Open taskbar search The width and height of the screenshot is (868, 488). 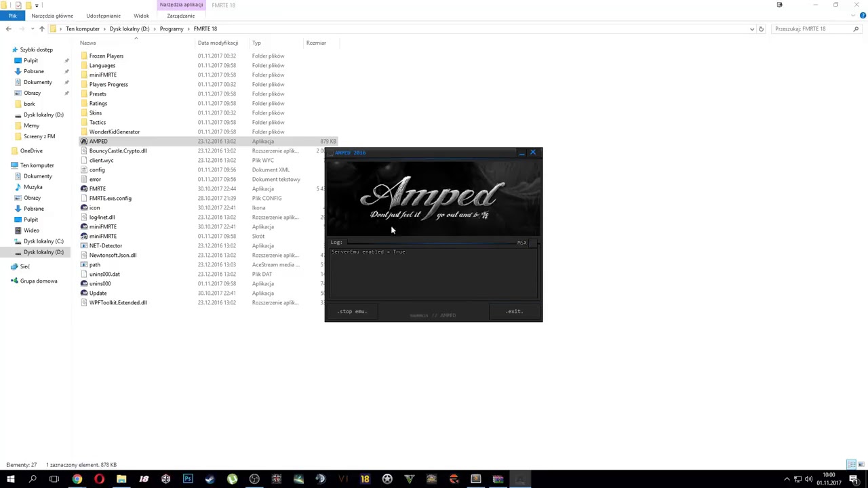click(33, 480)
